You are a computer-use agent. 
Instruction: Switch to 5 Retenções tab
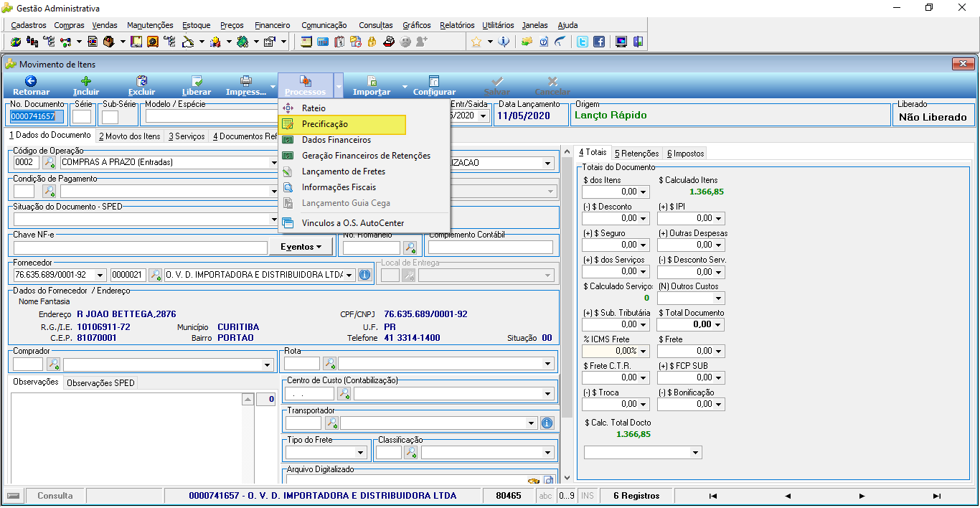pos(637,153)
